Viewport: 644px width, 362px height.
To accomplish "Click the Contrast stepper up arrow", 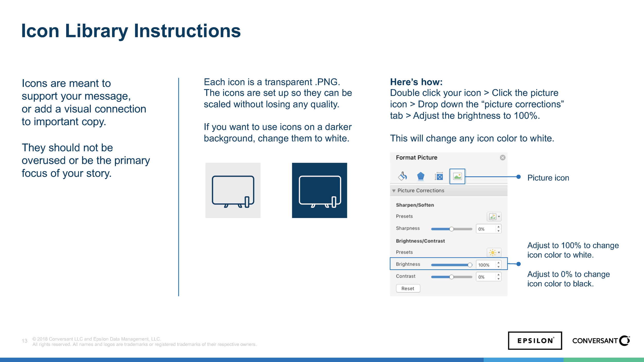I will [x=498, y=274].
